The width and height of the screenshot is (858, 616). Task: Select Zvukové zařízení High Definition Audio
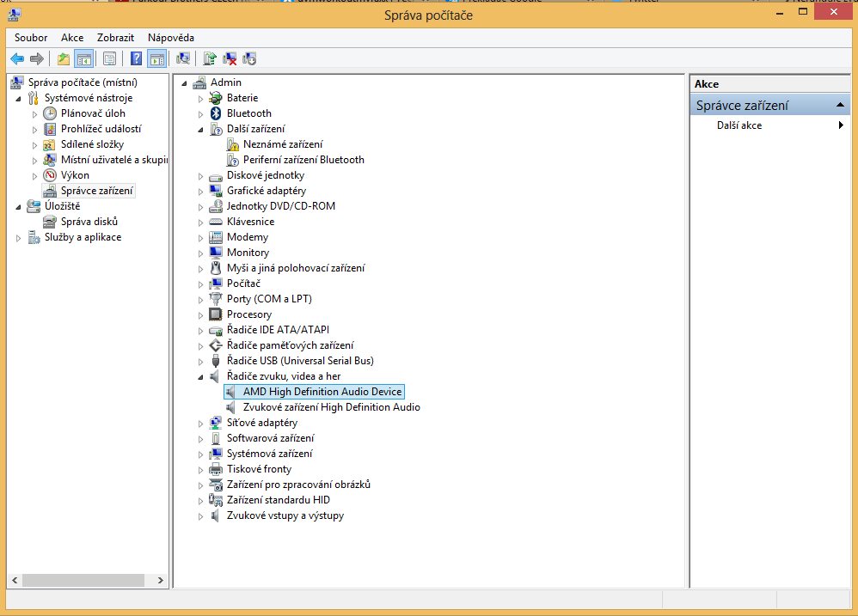coord(332,407)
